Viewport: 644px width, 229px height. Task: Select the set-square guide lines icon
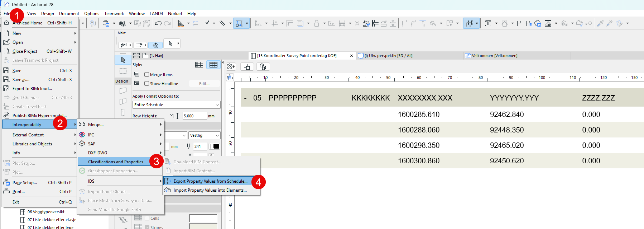181,23
